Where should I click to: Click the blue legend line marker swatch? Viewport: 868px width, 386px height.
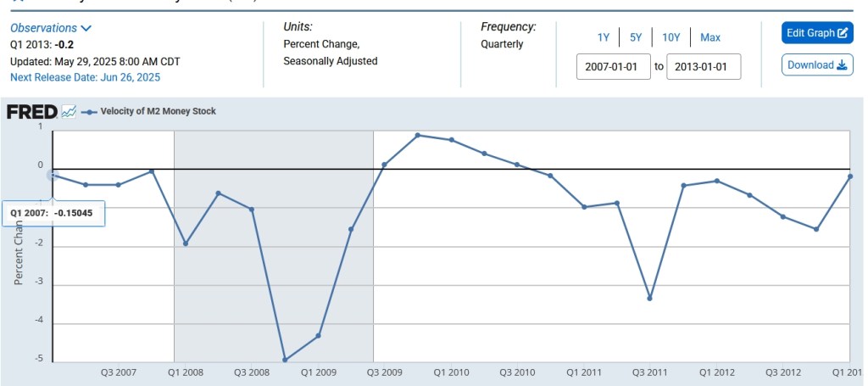89,111
